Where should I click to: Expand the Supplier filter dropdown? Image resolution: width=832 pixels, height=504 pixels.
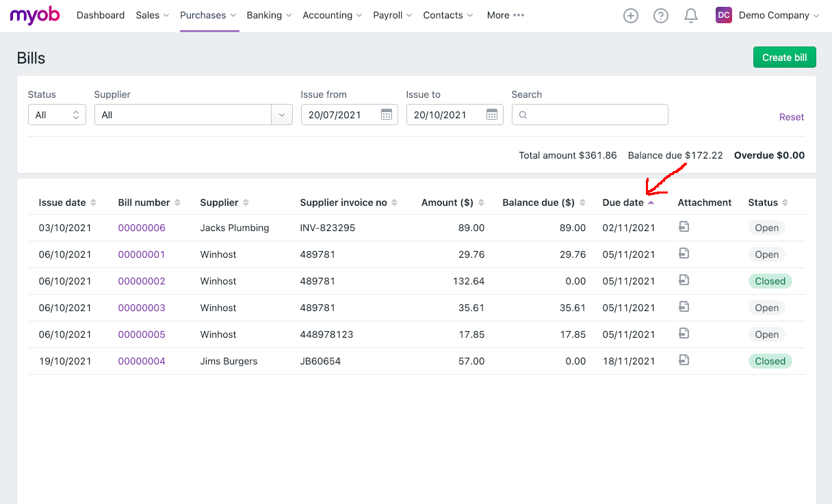[x=281, y=114]
